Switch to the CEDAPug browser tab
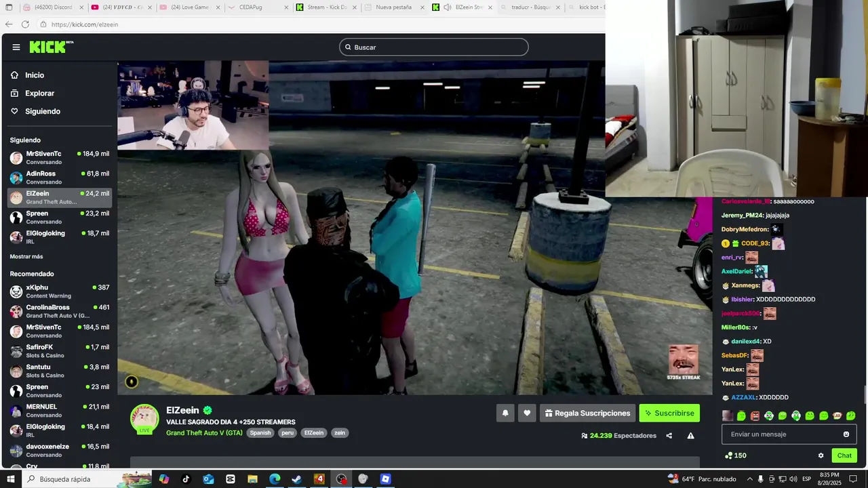Image resolution: width=868 pixels, height=488 pixels. [257, 7]
